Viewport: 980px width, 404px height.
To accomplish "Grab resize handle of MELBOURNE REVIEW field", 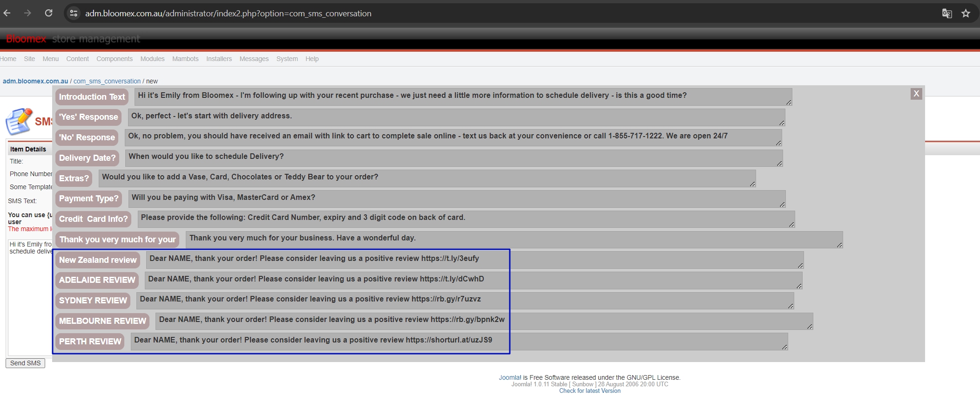I will coord(810,327).
